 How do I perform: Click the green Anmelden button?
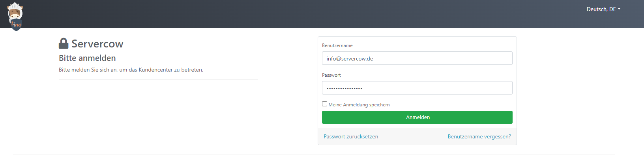click(417, 117)
